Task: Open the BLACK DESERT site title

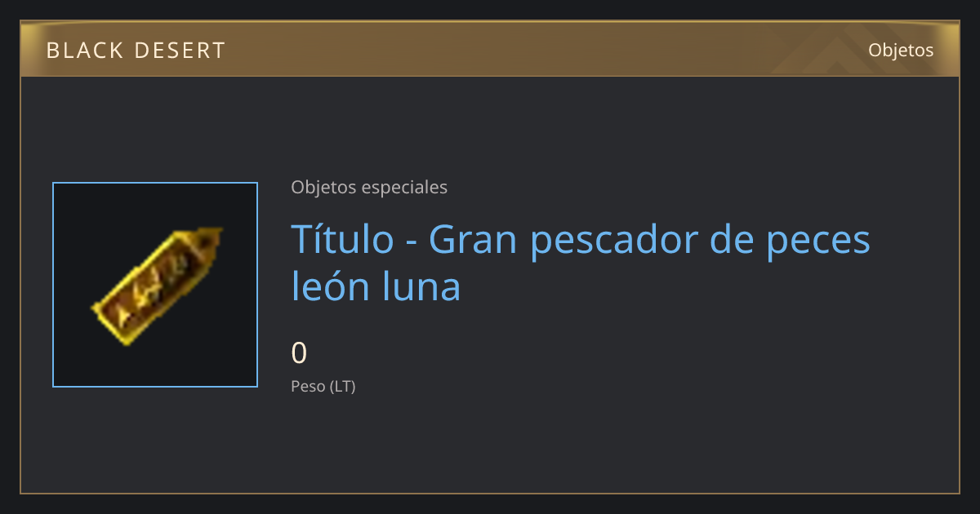Action: pyautogui.click(x=136, y=51)
